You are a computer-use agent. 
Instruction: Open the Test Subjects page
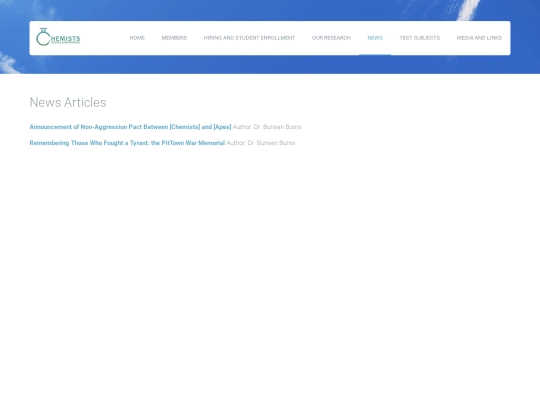click(420, 38)
